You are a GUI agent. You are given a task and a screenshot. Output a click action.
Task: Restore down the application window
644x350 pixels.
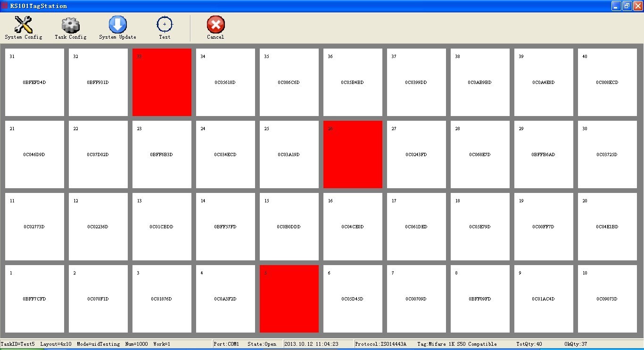627,6
